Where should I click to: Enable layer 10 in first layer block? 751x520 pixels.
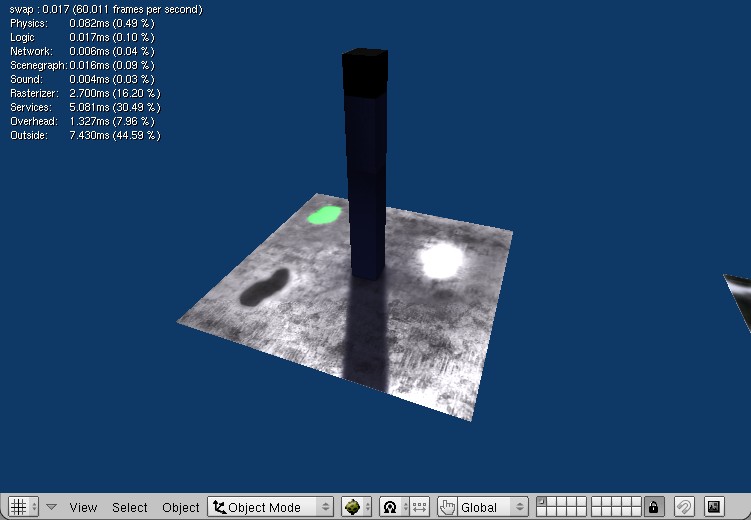click(x=581, y=511)
